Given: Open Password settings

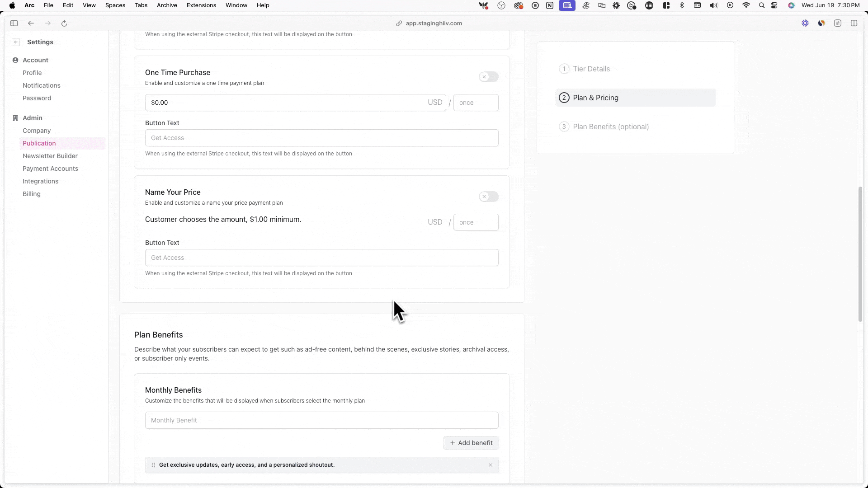Looking at the screenshot, I should 37,98.
